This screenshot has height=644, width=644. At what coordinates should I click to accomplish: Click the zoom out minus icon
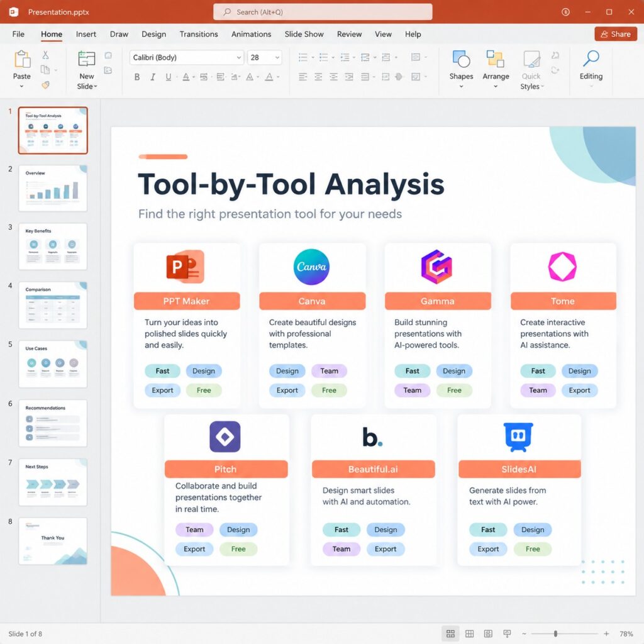click(x=524, y=634)
